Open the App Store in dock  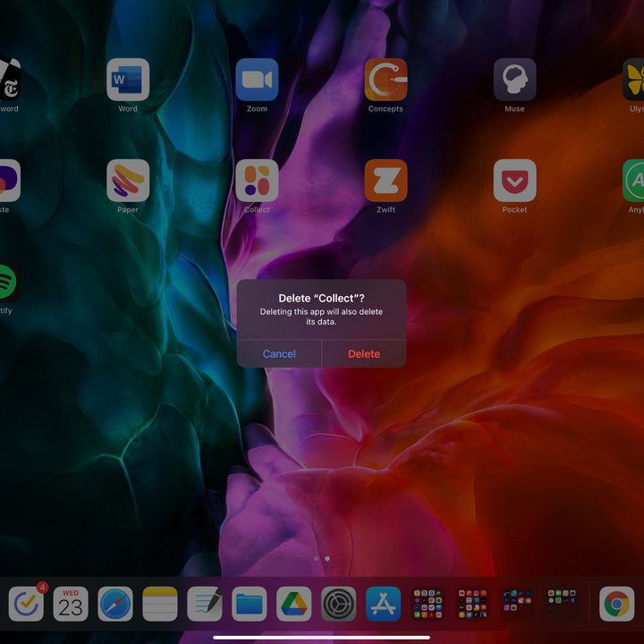tap(383, 604)
